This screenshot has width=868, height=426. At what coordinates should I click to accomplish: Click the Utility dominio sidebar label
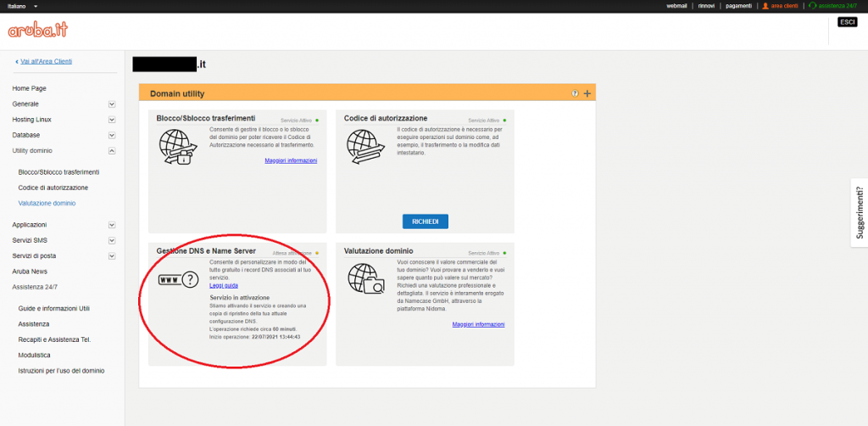(x=33, y=151)
